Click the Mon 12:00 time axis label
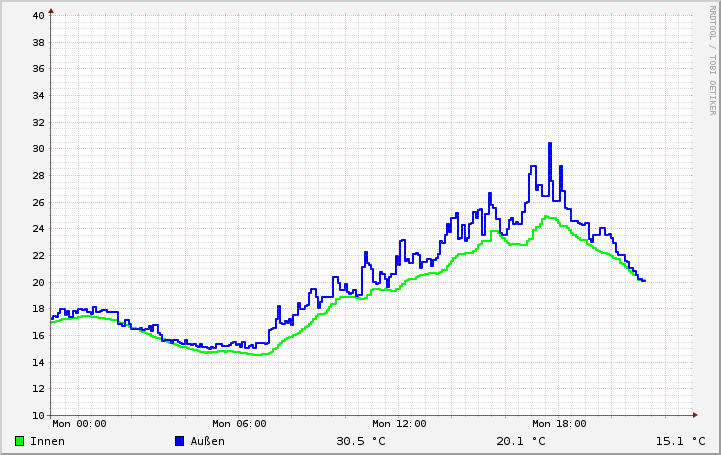This screenshot has width=721, height=455. 399,424
